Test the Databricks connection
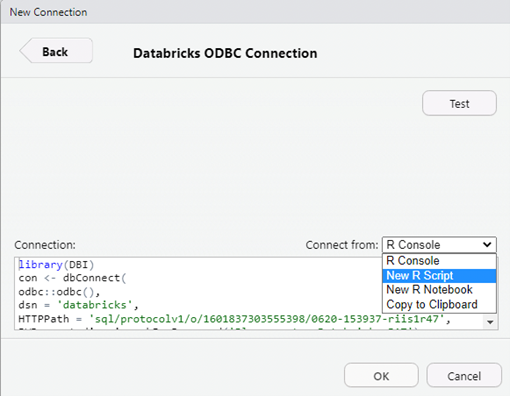510x396 pixels. 459,104
